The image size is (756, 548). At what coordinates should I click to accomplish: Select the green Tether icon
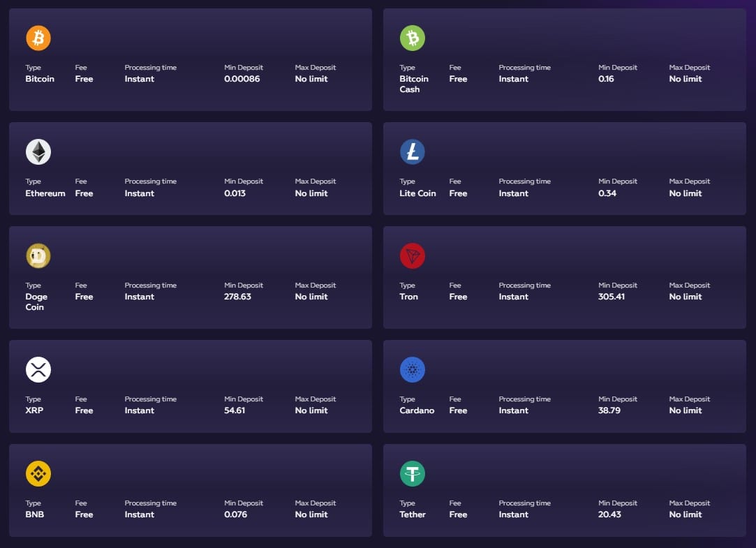click(413, 473)
